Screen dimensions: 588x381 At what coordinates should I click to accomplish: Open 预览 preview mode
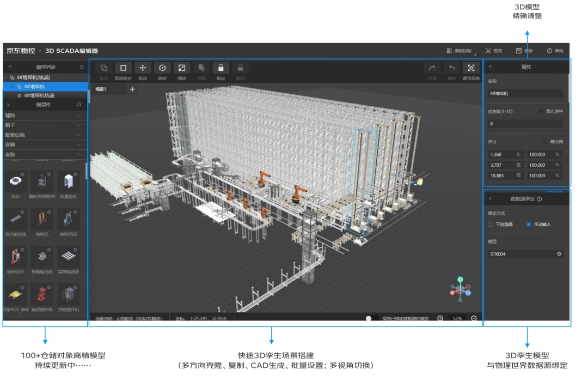click(x=494, y=51)
